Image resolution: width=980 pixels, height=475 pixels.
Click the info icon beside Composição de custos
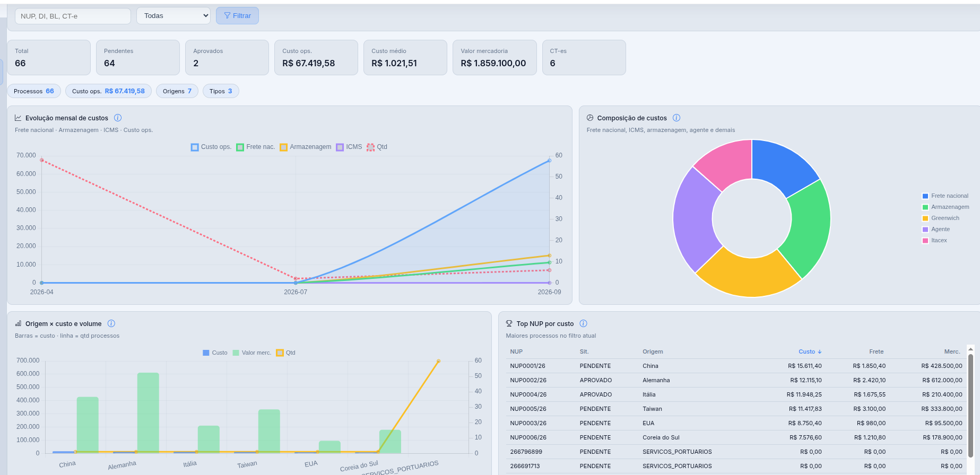coord(677,118)
